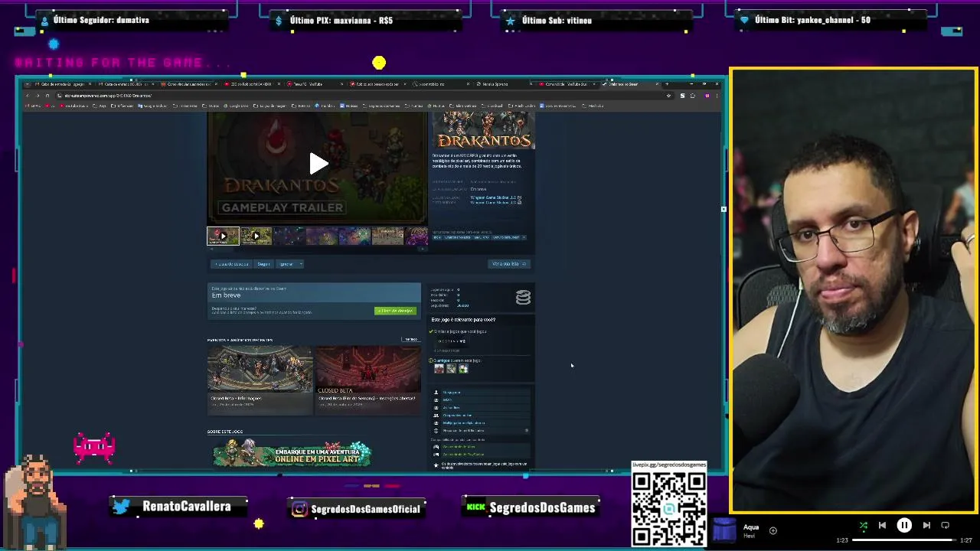Expand the dropdown arrow beside Ignorar
Screen dimensions: 980x551
click(x=300, y=264)
